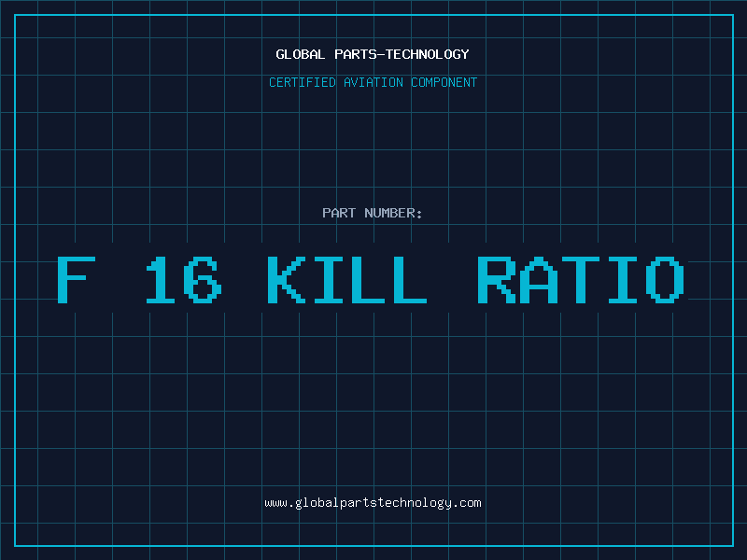Click the word COMPONENT in the subtitle
Image resolution: width=747 pixels, height=560 pixels.
click(x=444, y=82)
